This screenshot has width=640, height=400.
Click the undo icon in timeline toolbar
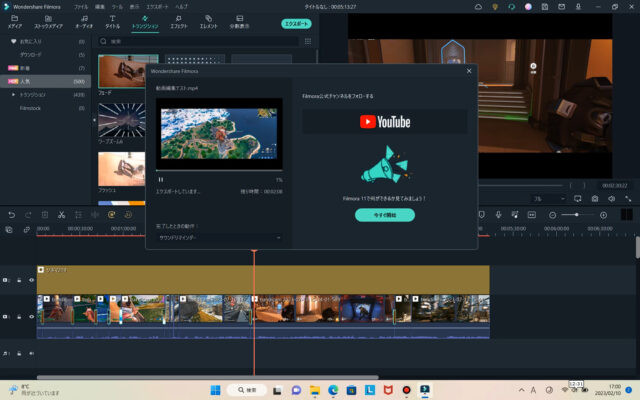point(11,215)
